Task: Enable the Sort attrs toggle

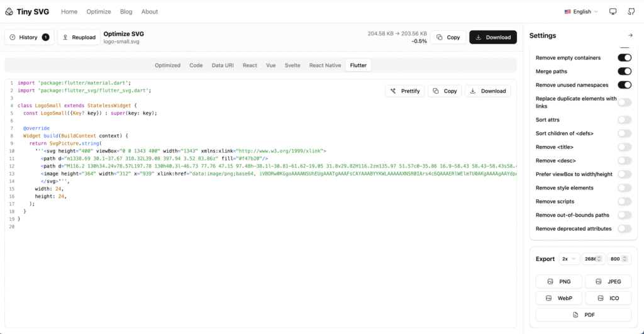Action: click(x=624, y=120)
